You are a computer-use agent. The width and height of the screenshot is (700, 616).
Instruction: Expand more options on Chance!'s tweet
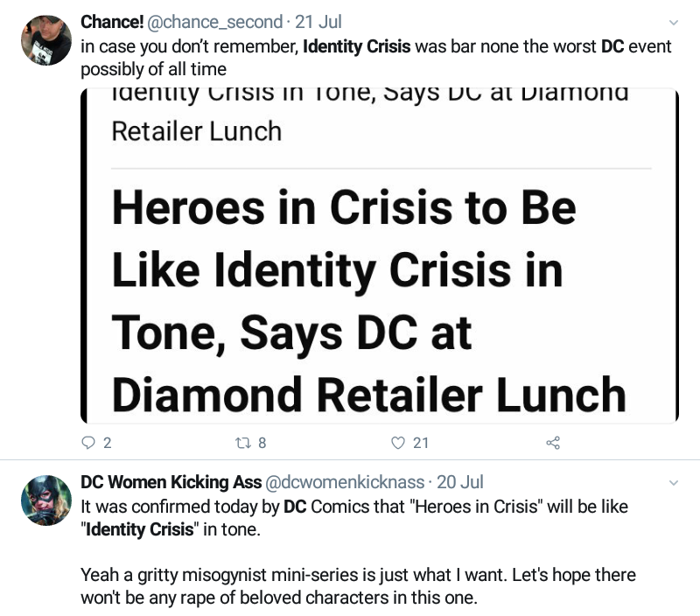pyautogui.click(x=673, y=21)
